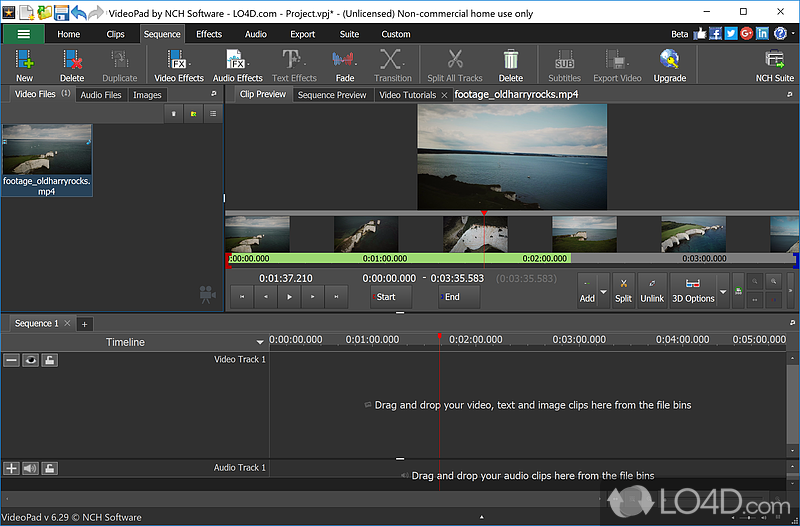Image resolution: width=800 pixels, height=526 pixels.
Task: Open the Add button dropdown arrow
Action: tap(604, 291)
